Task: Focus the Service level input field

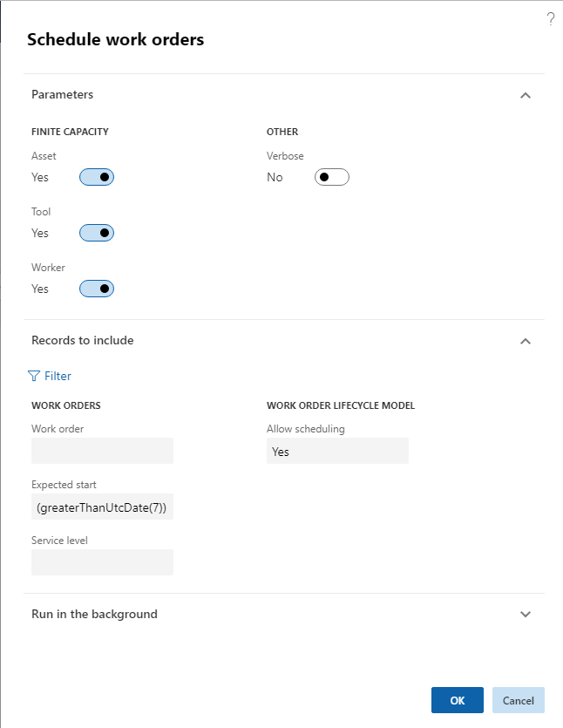Action: (102, 562)
